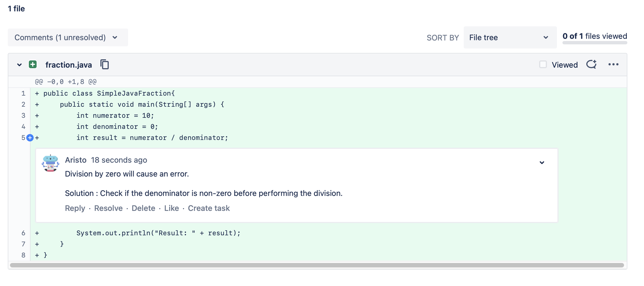
Task: Delete Aristo's comment
Action: [x=143, y=208]
